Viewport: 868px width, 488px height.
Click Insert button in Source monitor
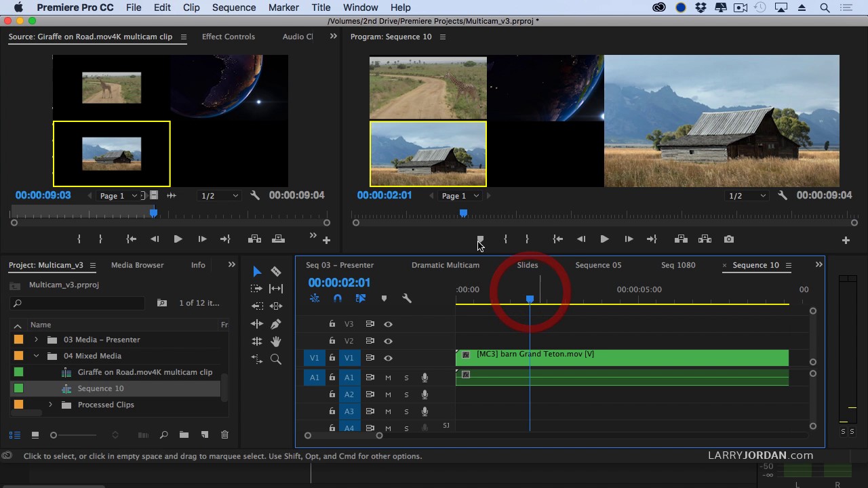point(255,239)
